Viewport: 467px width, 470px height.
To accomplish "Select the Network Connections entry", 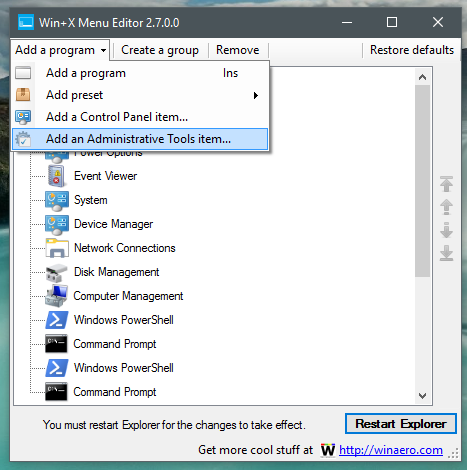I will (125, 248).
